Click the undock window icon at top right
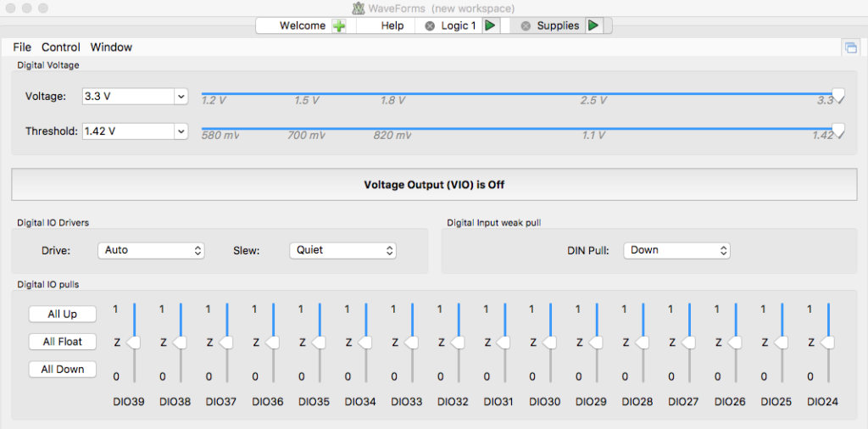This screenshot has width=868, height=429. 849,47
